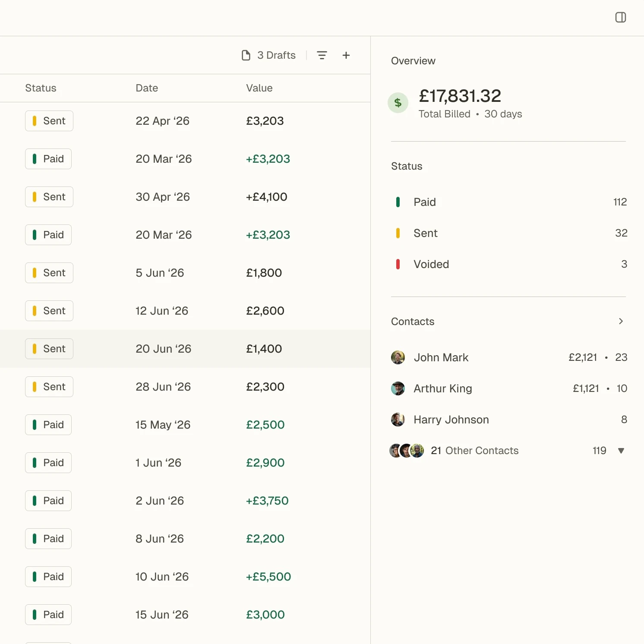
Task: Select the date 28 Jun '26
Action: coord(163,387)
